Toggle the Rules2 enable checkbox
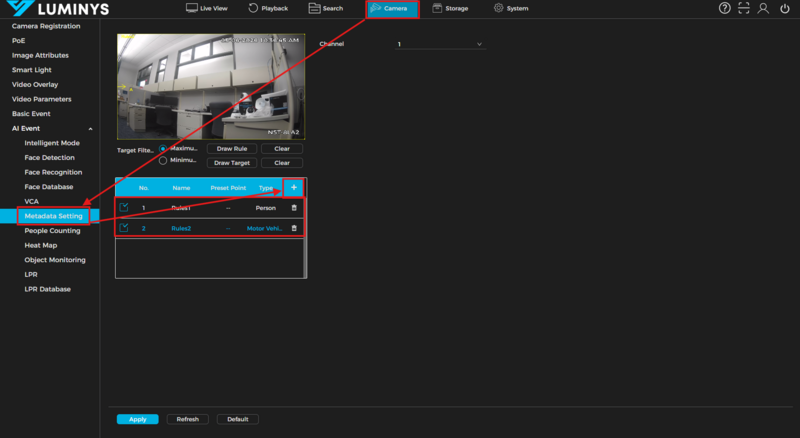This screenshot has width=800, height=438. (x=123, y=228)
